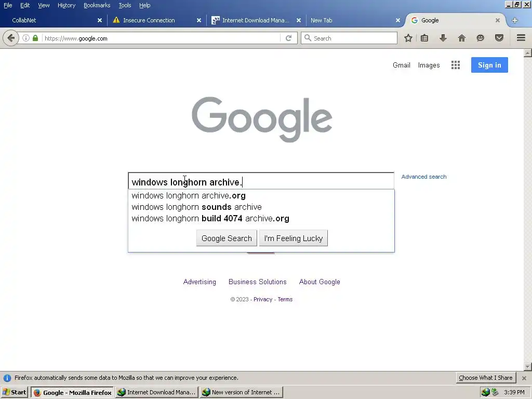This screenshot has height=399, width=532.
Task: Open the View menu
Action: 44,5
